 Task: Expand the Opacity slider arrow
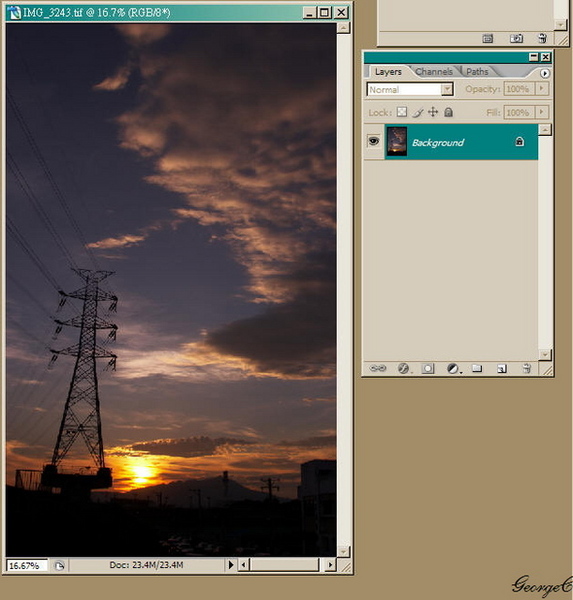point(541,89)
